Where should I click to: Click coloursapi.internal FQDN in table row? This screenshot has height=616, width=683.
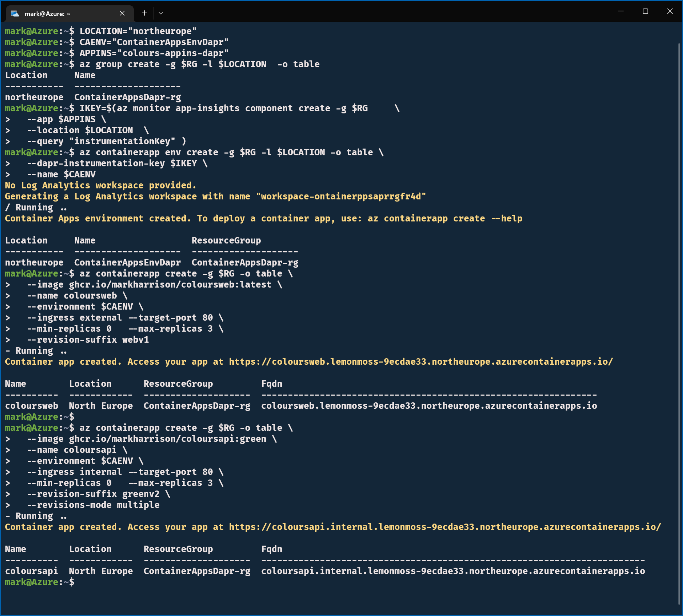coord(452,571)
